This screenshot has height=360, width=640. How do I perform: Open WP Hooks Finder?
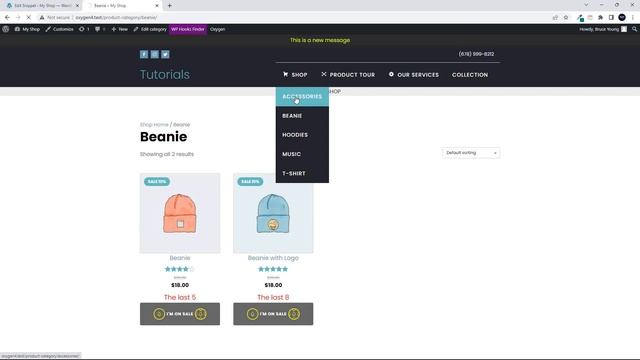click(x=188, y=29)
